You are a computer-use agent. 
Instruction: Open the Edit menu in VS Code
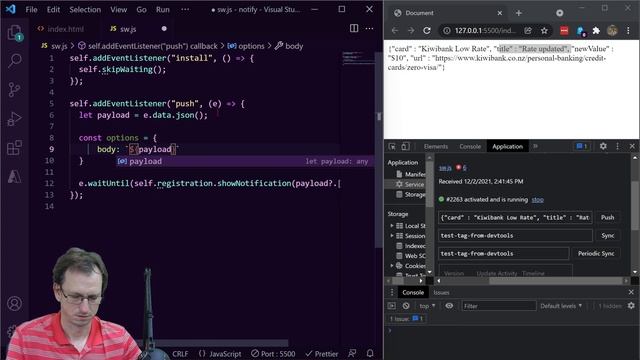tap(53, 9)
